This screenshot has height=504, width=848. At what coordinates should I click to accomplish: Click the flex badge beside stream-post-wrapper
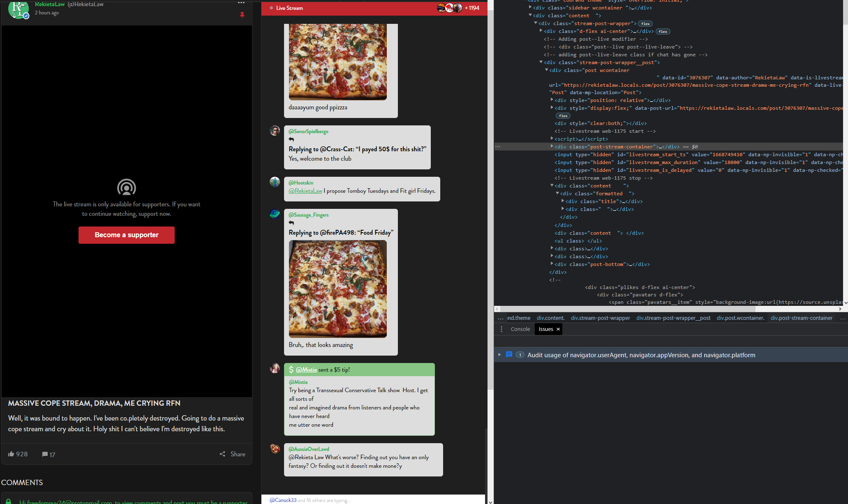coord(645,24)
